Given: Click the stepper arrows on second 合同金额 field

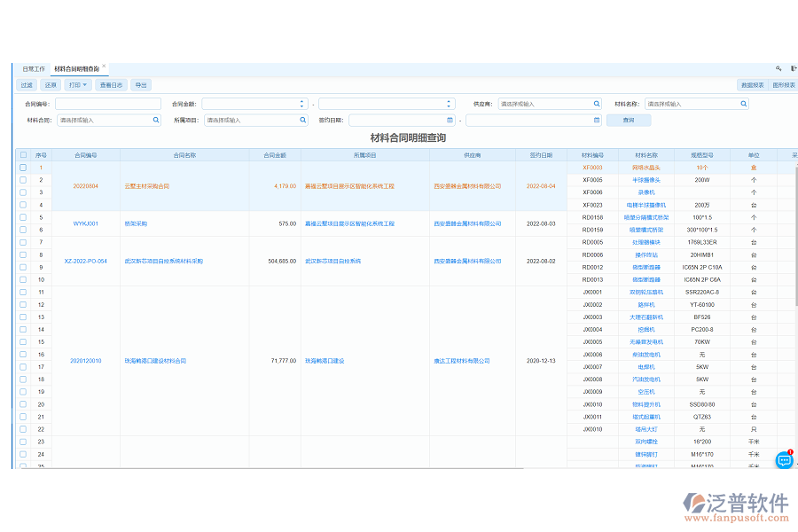Looking at the screenshot, I should tap(450, 104).
